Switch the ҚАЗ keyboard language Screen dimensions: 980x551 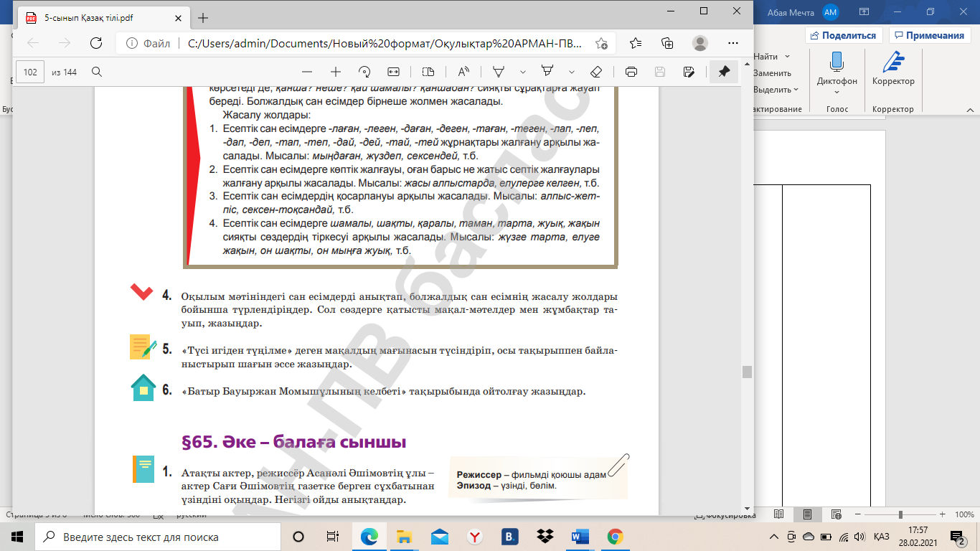pos(882,537)
